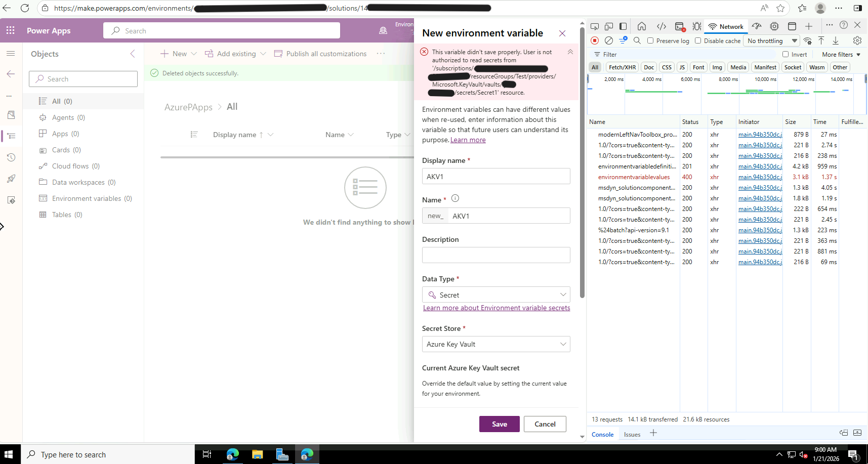
Task: Open the DevTools Elements tab icon
Action: pyautogui.click(x=662, y=26)
